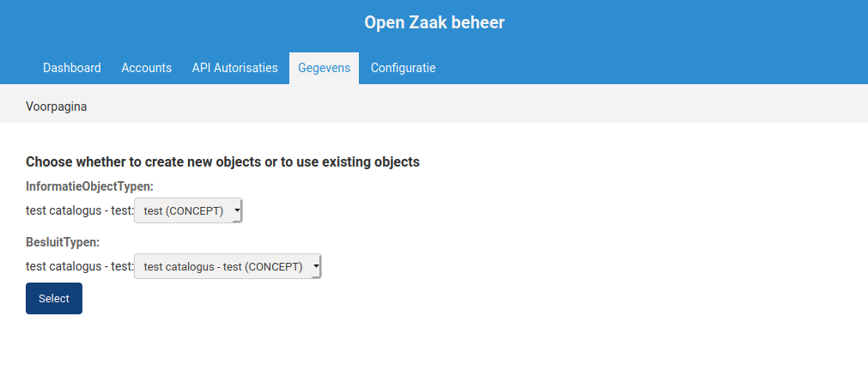Switch to API Autorisaties tab

[234, 68]
